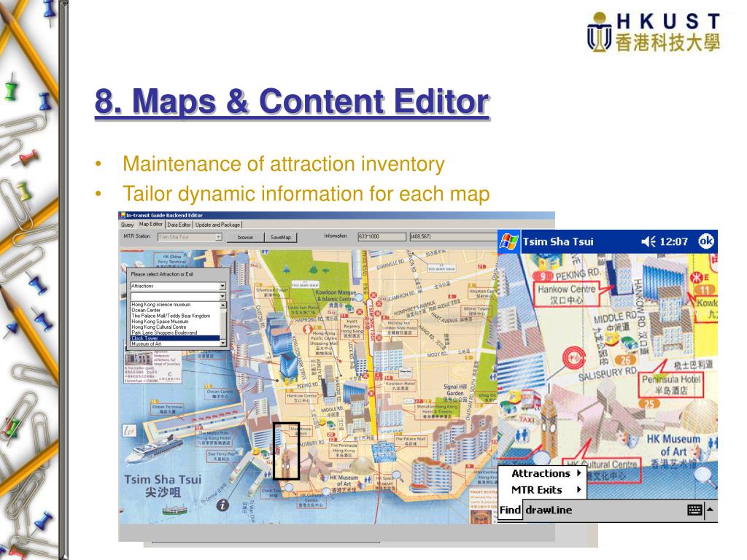Screen dimensions: 747x560
Task: Open the Find menu on PDA
Action: (x=510, y=510)
